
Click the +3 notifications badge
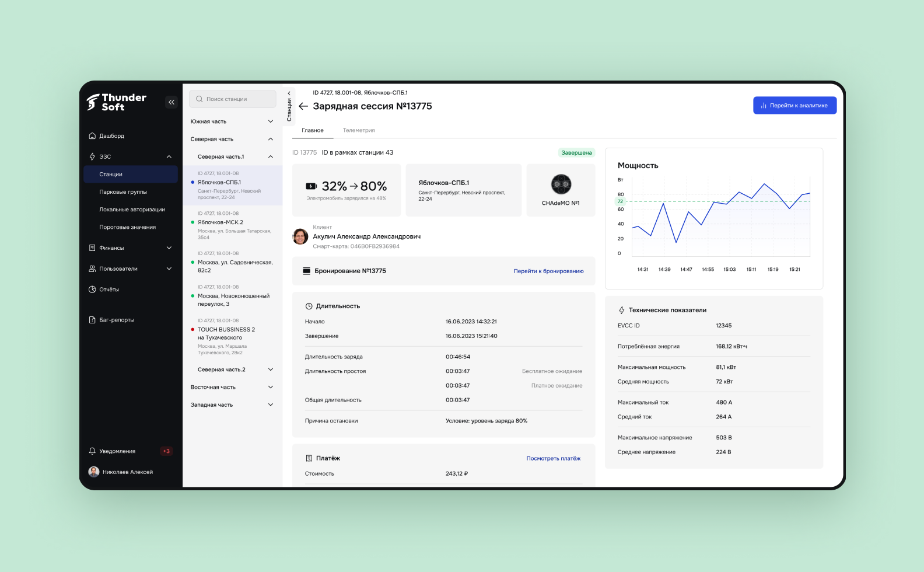click(x=166, y=451)
